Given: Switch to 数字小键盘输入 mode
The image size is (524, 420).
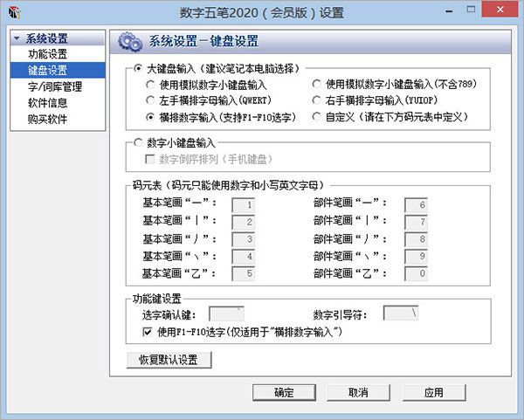Looking at the screenshot, I should pos(138,142).
